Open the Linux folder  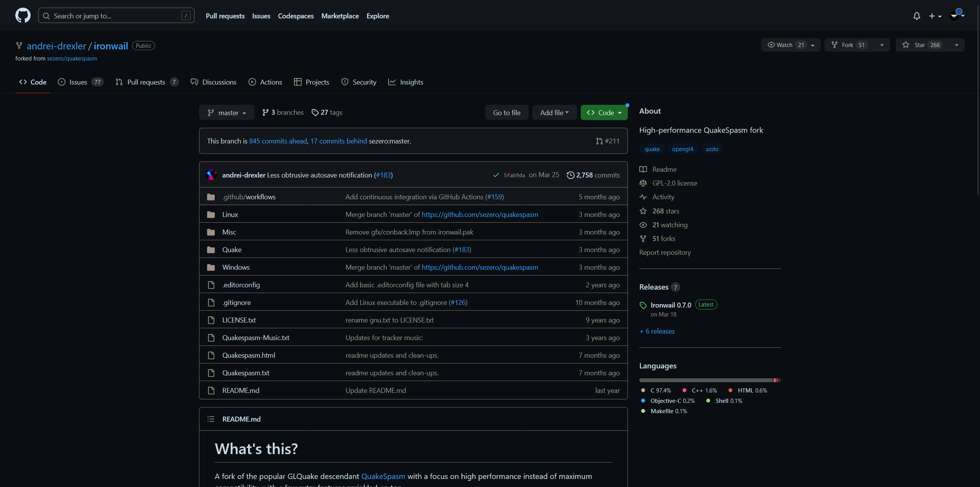(230, 215)
